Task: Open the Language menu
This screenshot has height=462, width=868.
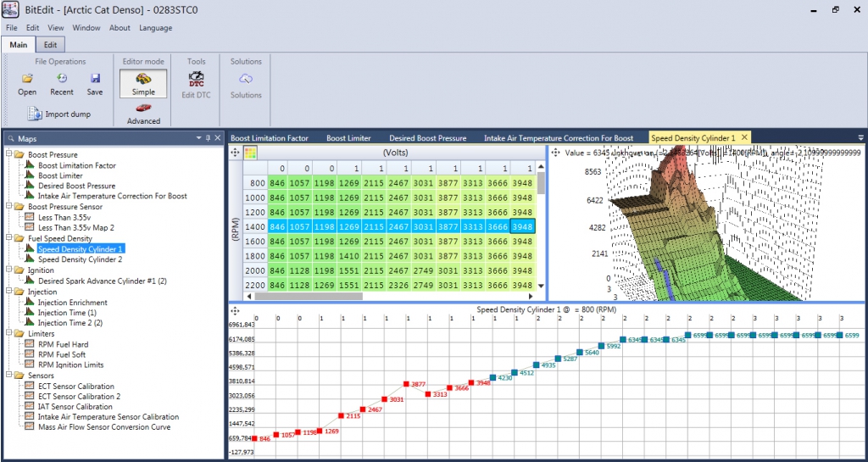Action: point(156,28)
